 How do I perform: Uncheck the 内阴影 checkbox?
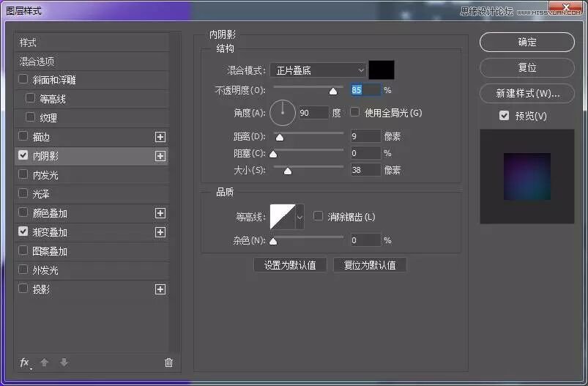23,155
